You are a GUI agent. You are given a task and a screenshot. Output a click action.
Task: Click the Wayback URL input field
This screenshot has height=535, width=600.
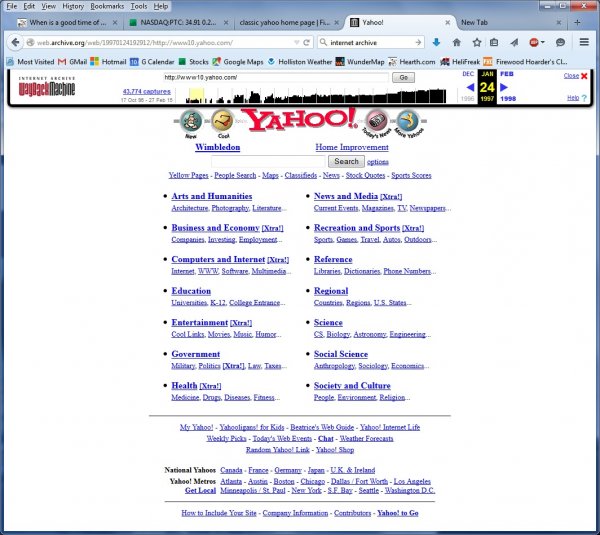point(276,77)
